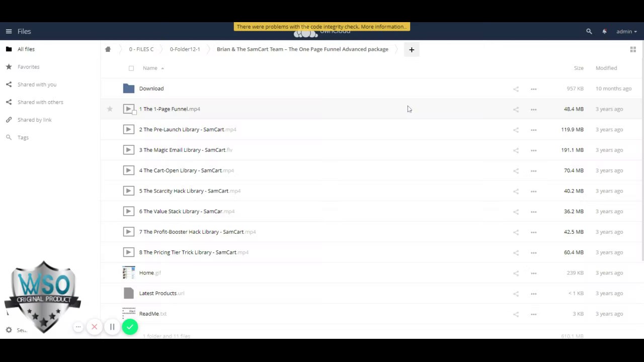
Task: Switch to grid view layout
Action: pos(633,49)
